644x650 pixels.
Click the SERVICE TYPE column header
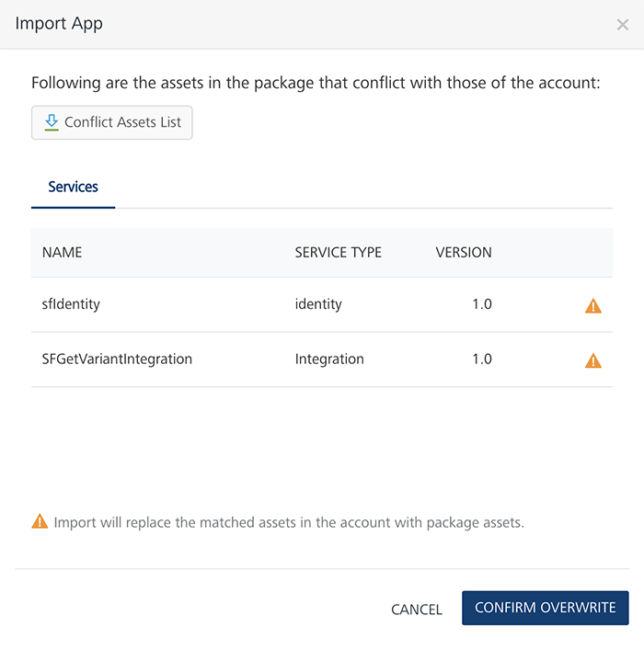tap(338, 252)
